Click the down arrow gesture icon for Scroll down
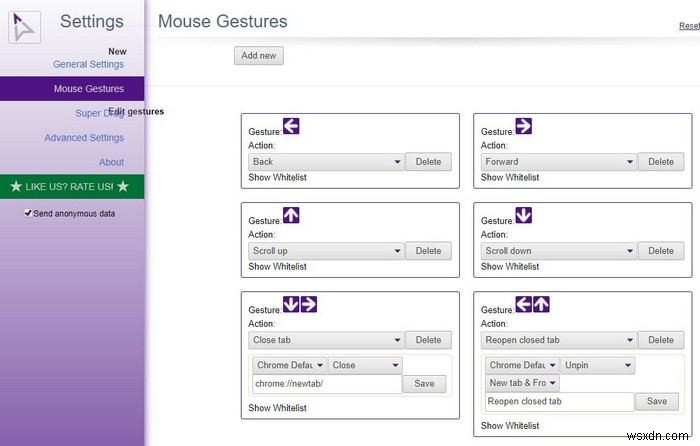The height and width of the screenshot is (446, 700). pos(523,215)
